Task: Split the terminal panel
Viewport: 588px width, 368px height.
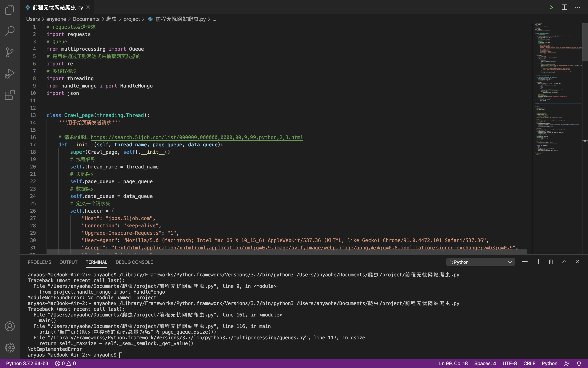Action: coord(538,262)
